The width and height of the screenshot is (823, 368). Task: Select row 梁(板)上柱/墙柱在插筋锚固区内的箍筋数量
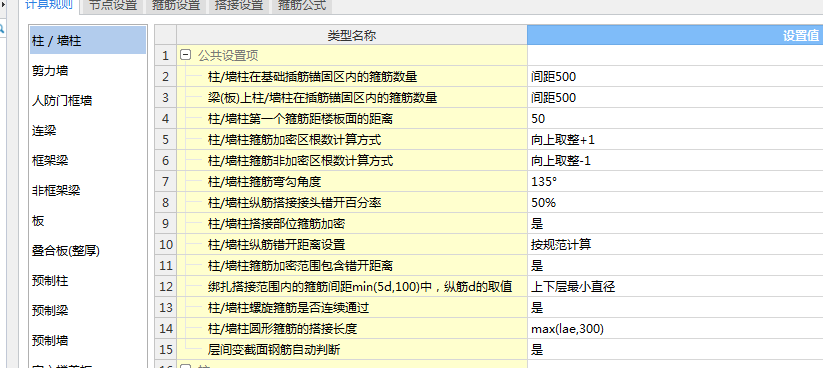(x=352, y=98)
